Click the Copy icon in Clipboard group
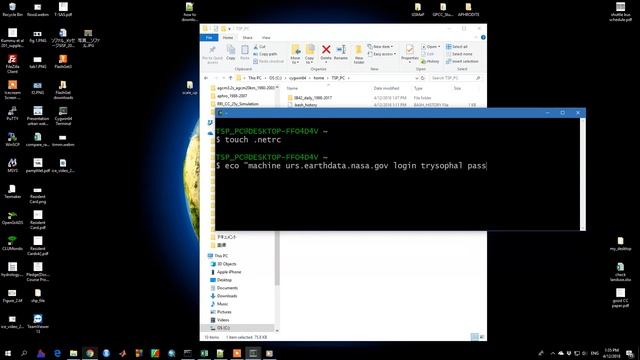The image size is (640, 360). tap(231, 50)
